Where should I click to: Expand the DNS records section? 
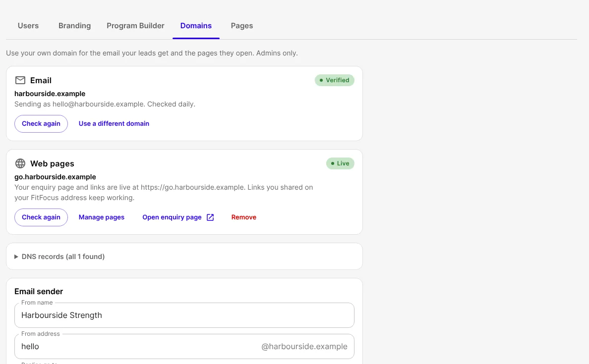pos(184,257)
